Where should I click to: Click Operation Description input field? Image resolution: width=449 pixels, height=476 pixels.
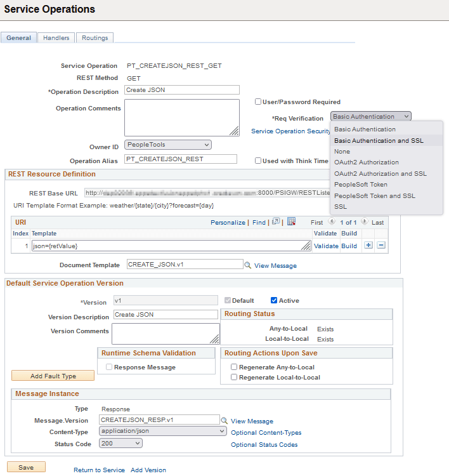[x=182, y=90]
